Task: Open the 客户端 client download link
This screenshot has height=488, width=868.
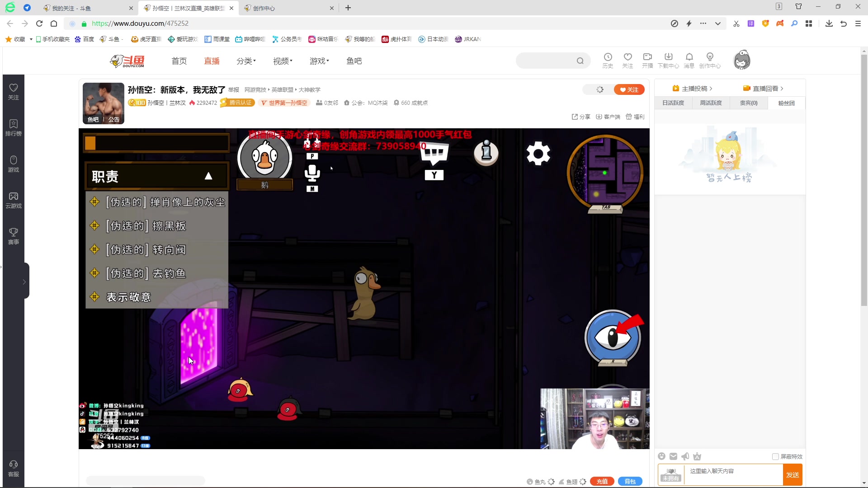Action: tap(608, 117)
